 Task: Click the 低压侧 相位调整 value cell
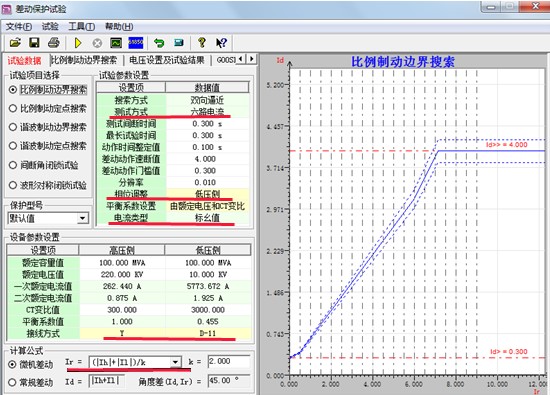(207, 194)
